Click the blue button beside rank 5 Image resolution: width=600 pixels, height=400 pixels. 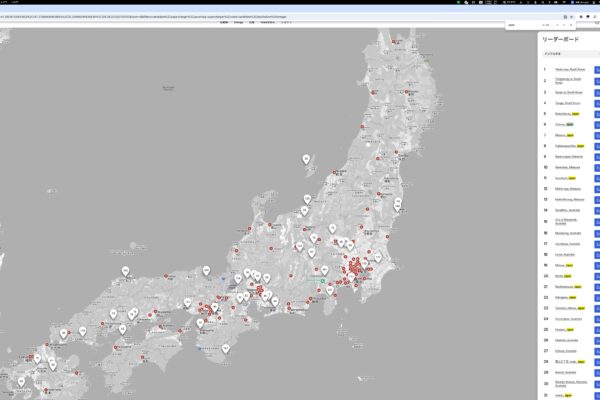tap(597, 113)
